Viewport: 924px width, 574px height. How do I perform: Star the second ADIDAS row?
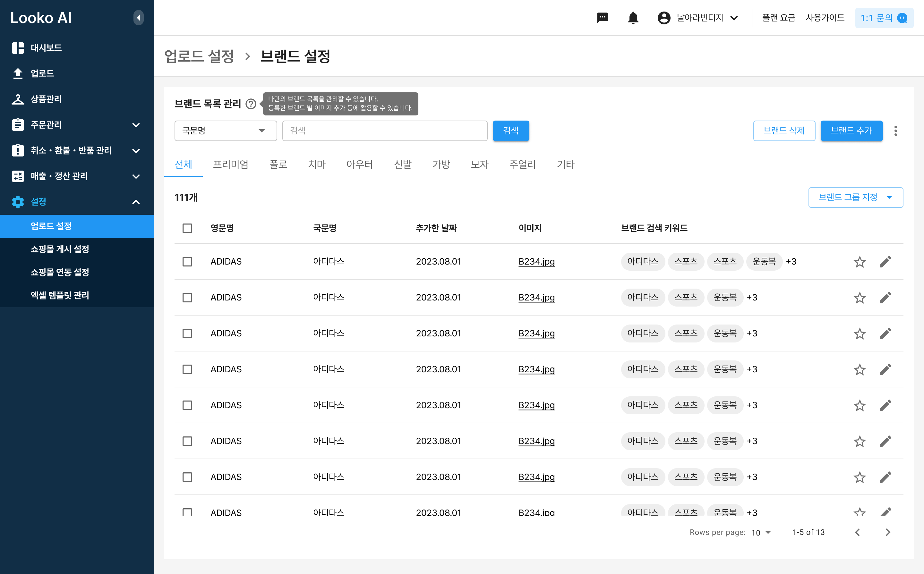[x=860, y=298]
